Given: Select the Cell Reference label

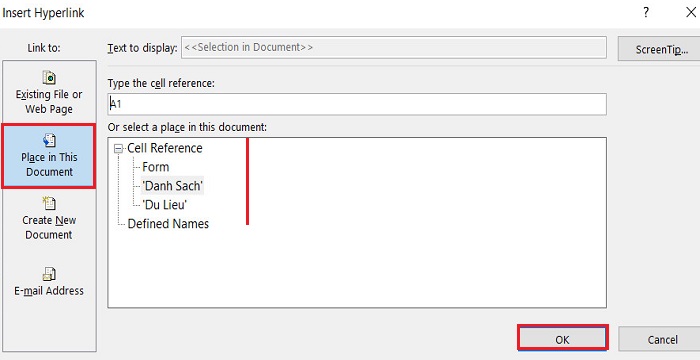Looking at the screenshot, I should pos(165,148).
